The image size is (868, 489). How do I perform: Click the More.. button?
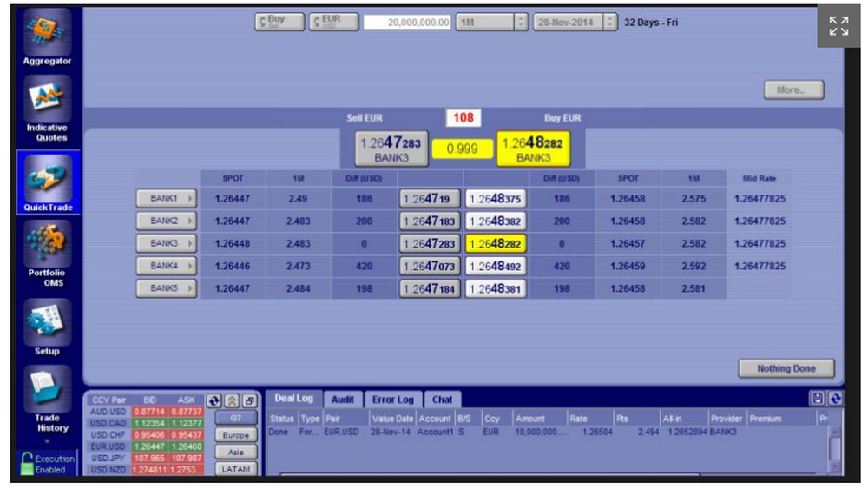793,89
